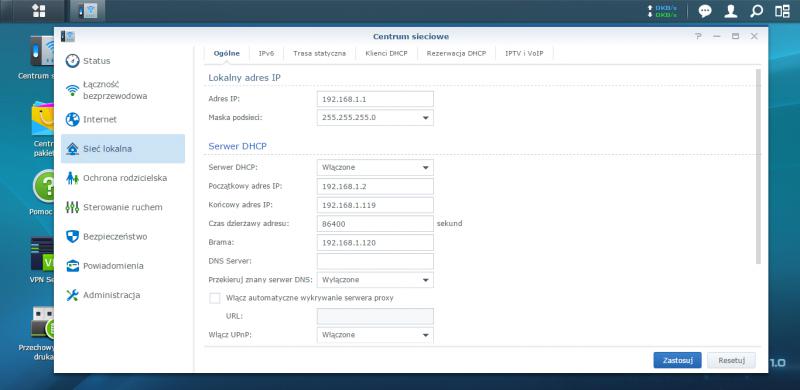The width and height of the screenshot is (800, 390).
Task: Maximize the Centrum sieciowe window
Action: coord(735,36)
